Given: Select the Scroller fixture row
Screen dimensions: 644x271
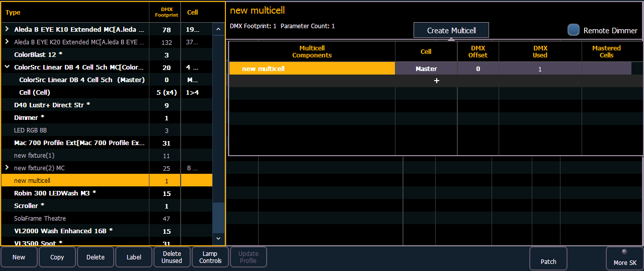Looking at the screenshot, I should pyautogui.click(x=107, y=206).
